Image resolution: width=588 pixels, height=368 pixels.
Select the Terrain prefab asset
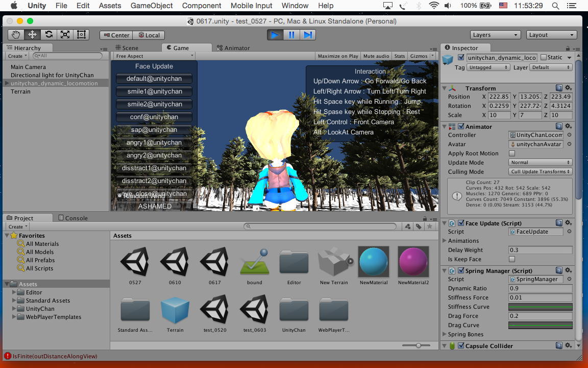click(175, 313)
